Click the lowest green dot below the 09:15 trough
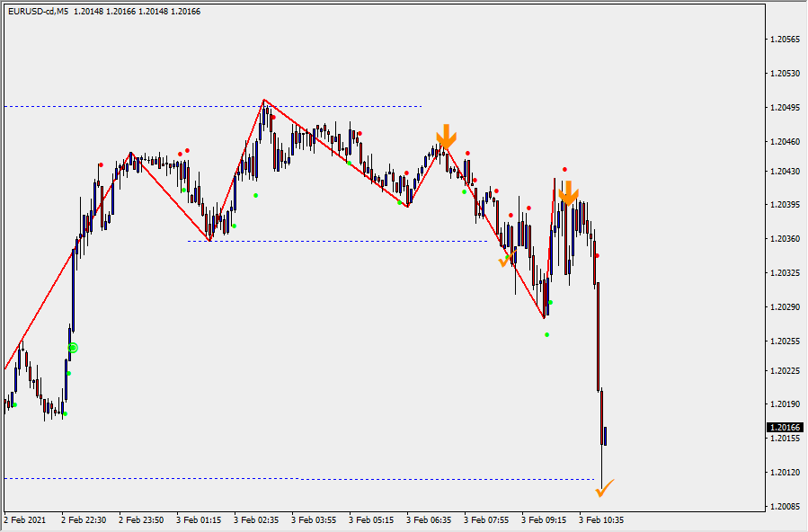This screenshot has width=808, height=532. (546, 335)
